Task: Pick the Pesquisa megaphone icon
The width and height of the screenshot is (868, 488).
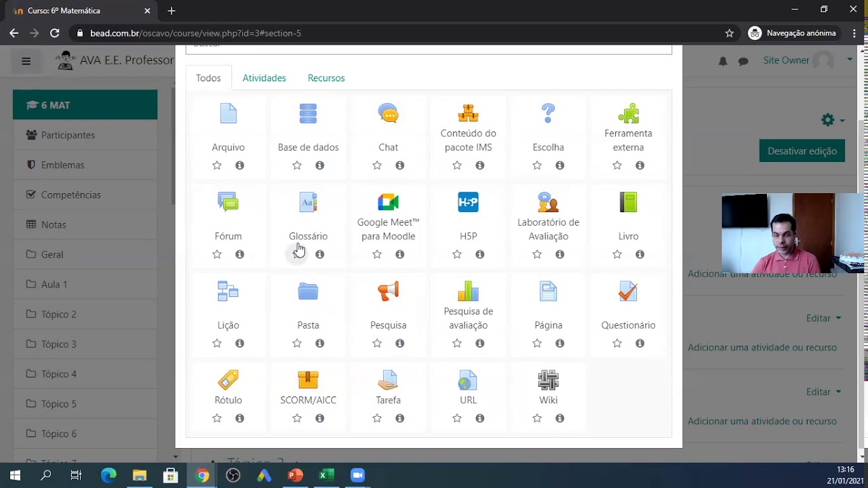Action: click(x=389, y=291)
